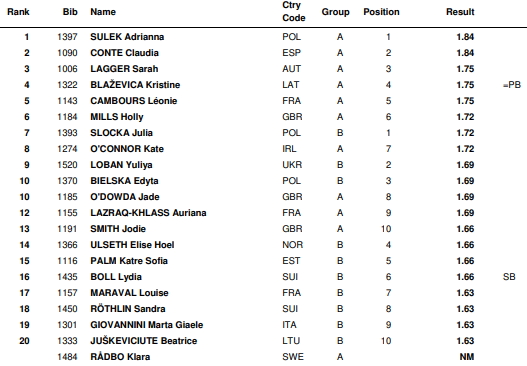Click the Rank column header
527x366 pixels.
pyautogui.click(x=18, y=12)
